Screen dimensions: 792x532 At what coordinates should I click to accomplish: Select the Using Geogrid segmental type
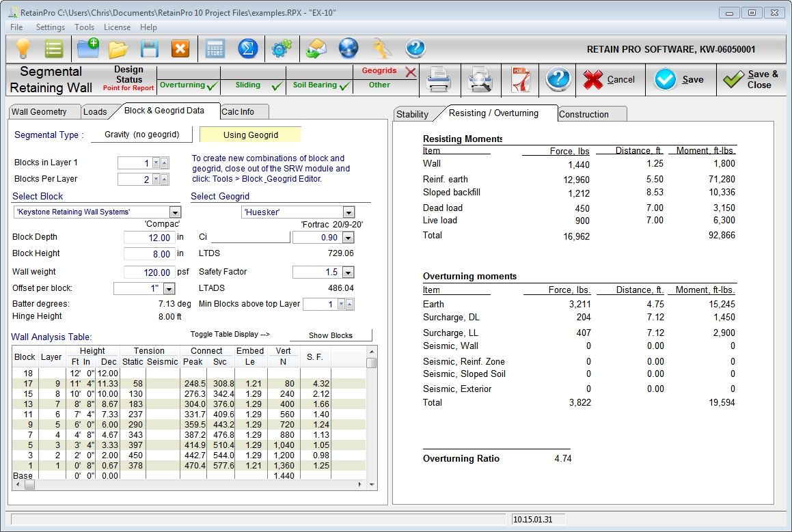[250, 135]
